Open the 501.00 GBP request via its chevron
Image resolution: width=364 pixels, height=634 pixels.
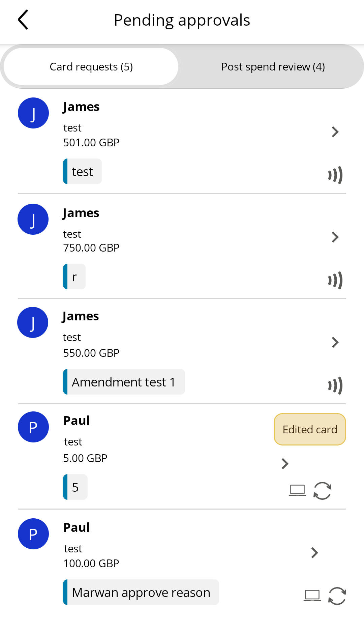click(x=335, y=132)
